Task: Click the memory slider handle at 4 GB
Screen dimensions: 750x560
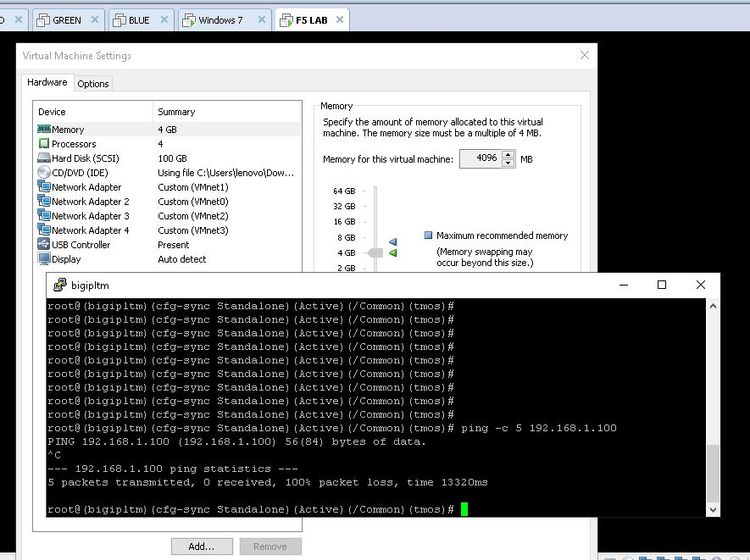Action: point(375,253)
